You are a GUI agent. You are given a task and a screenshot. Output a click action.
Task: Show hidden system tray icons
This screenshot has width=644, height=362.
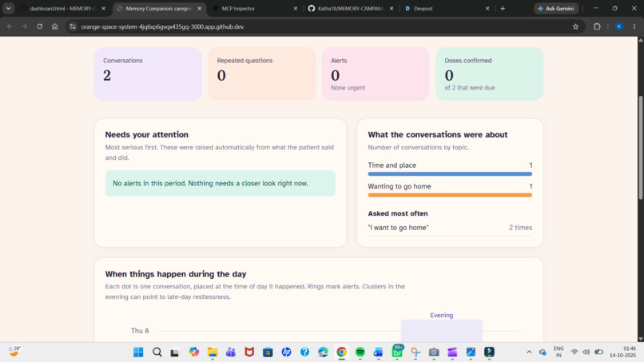click(x=529, y=352)
